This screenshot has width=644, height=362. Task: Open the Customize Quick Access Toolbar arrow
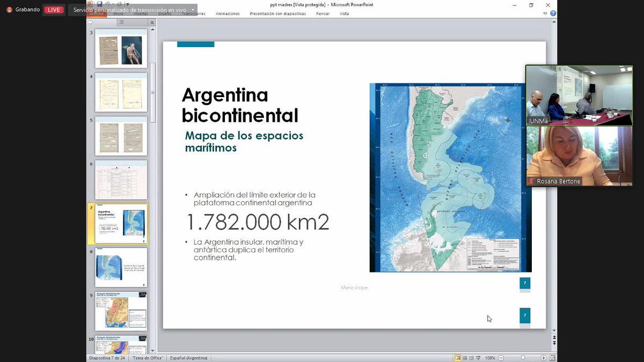coord(127,4)
